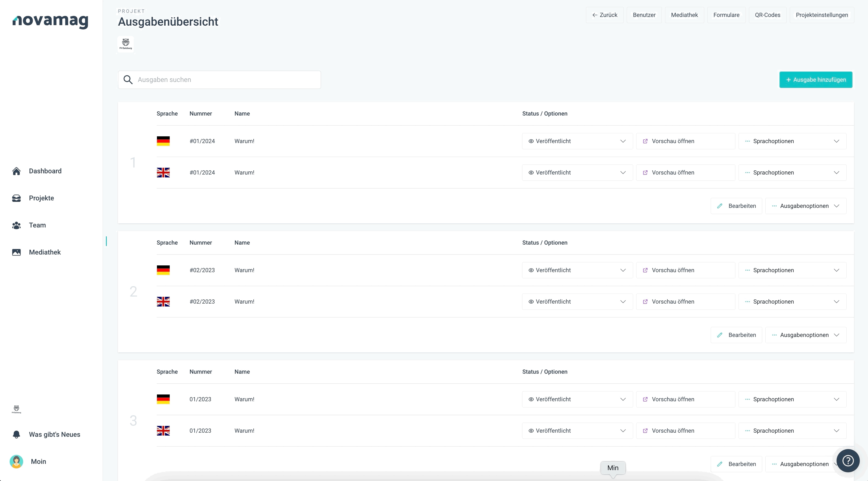Click UK flag of #02/2023
Viewport: 868px width, 481px height.
coord(163,301)
